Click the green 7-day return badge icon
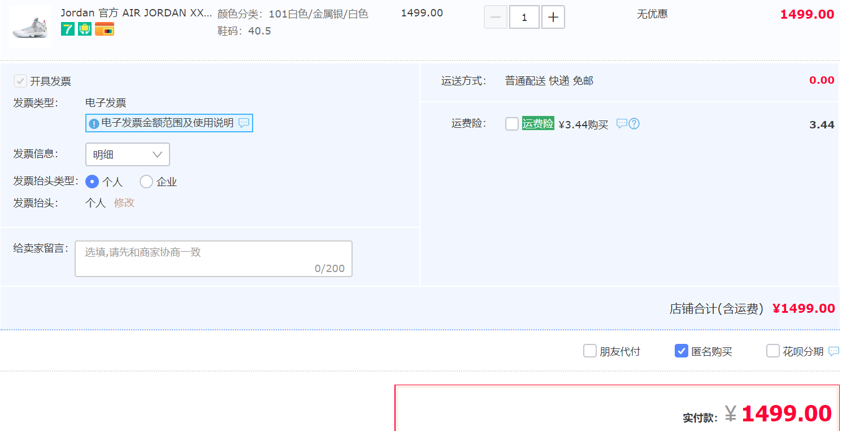 click(x=68, y=29)
